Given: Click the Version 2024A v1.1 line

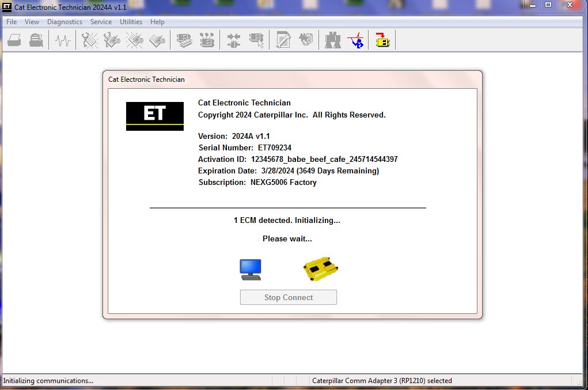Looking at the screenshot, I should tap(234, 137).
